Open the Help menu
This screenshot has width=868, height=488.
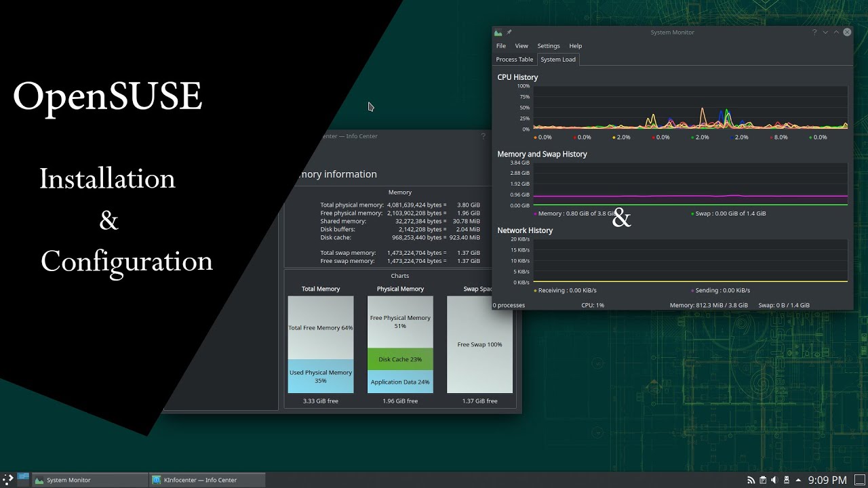(575, 45)
